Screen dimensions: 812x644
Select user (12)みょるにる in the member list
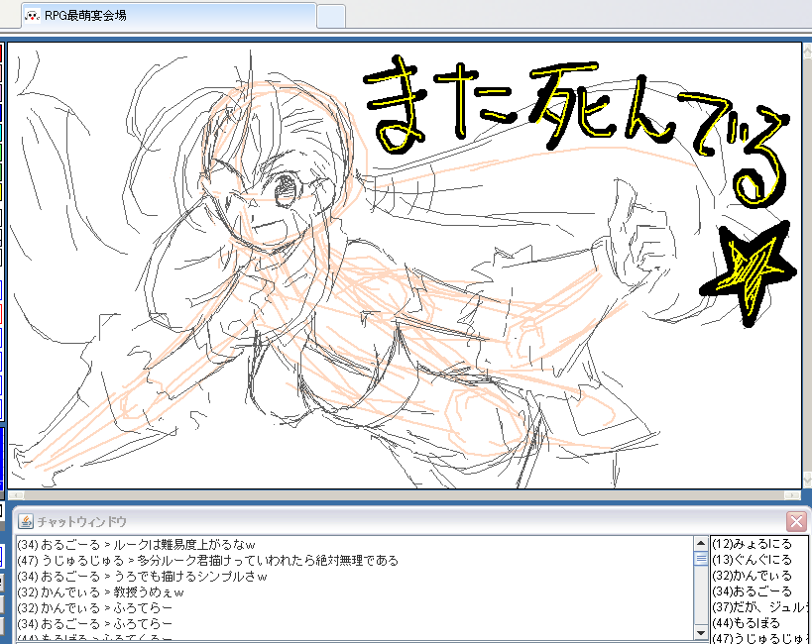coord(753,544)
